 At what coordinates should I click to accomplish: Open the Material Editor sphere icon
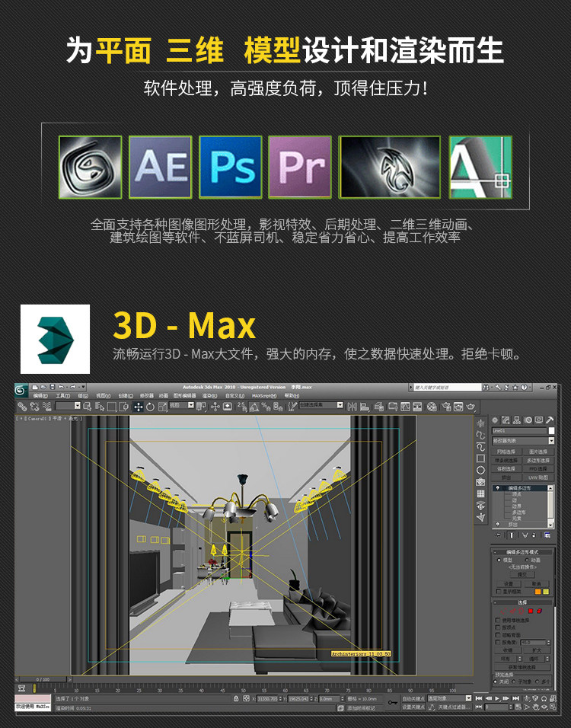pos(432,407)
